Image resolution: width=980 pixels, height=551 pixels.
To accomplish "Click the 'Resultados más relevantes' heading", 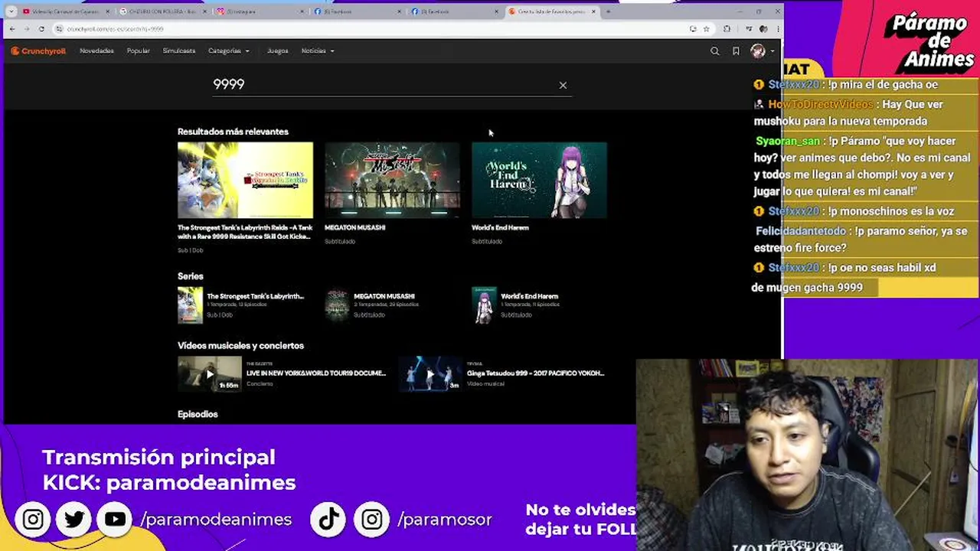I will pos(233,132).
